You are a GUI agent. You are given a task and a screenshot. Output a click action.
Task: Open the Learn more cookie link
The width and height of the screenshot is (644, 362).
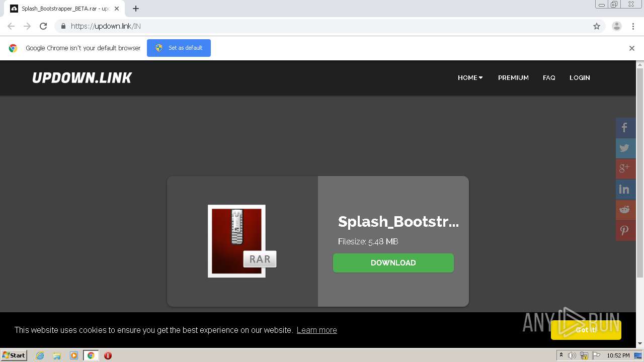(317, 330)
